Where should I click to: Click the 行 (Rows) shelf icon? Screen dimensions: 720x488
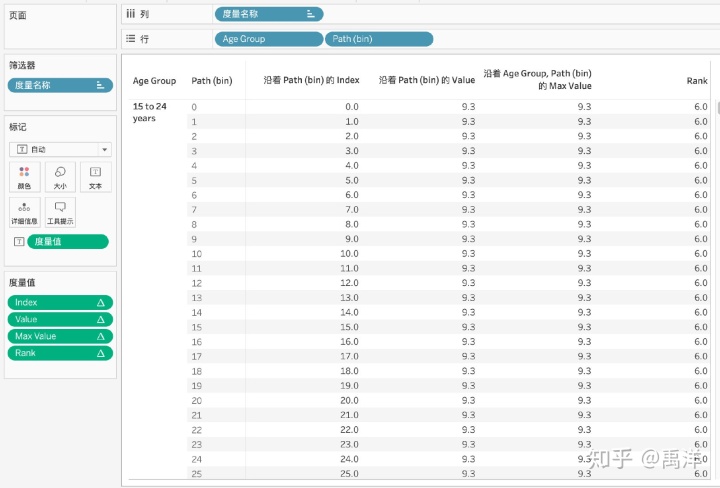pos(131,38)
